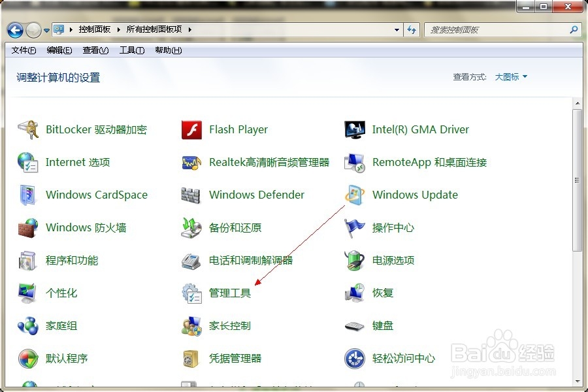Screen dimensions: 588x392
Task: Click the Windows 防火墙 icon
Action: click(x=28, y=228)
